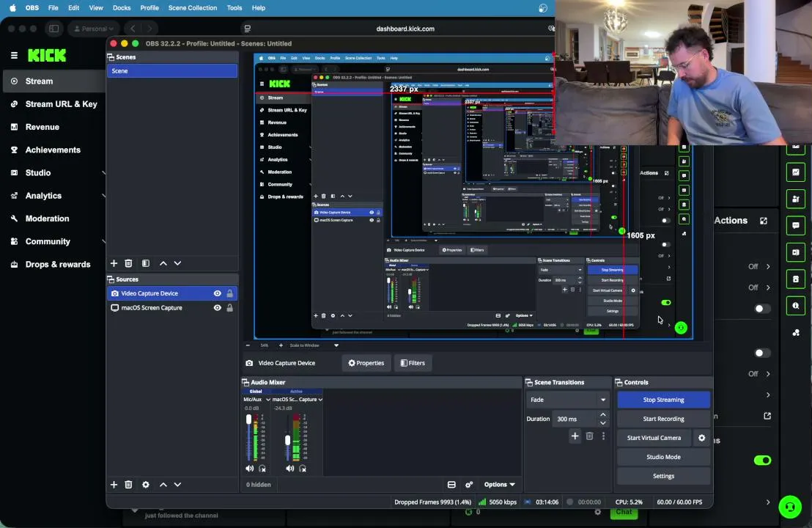Open the Fade transition dropdown
Viewport: 812px width, 528px height.
[x=567, y=400]
